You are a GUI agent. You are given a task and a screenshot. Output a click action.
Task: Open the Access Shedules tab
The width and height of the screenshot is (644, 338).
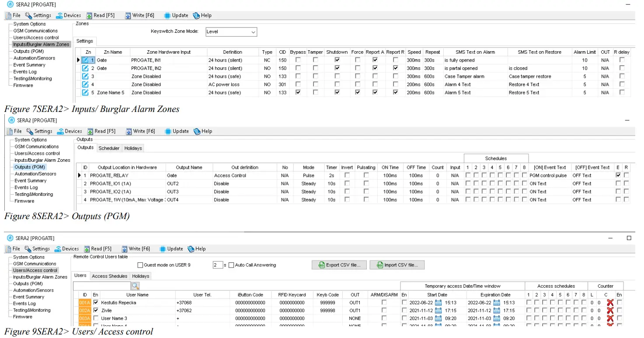(109, 276)
